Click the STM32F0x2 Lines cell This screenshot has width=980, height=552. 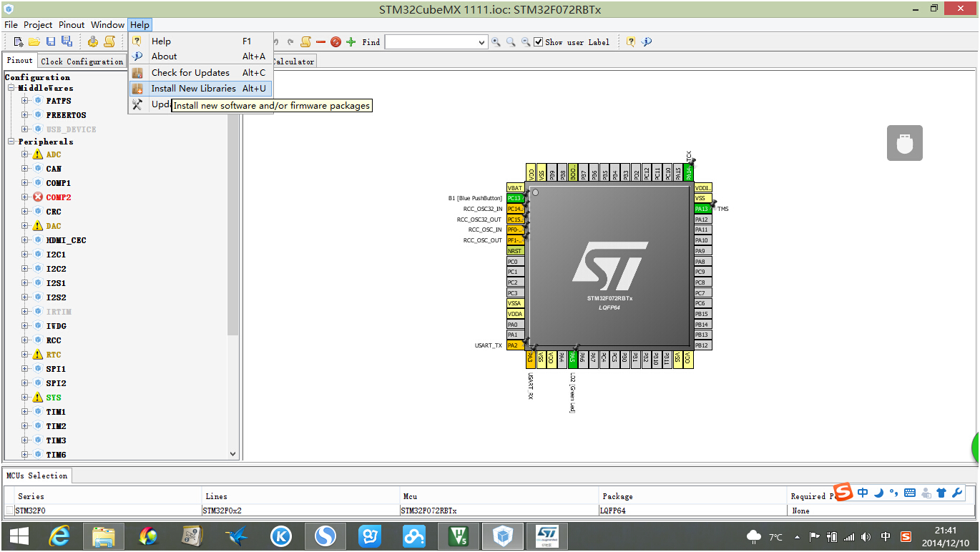(x=301, y=511)
